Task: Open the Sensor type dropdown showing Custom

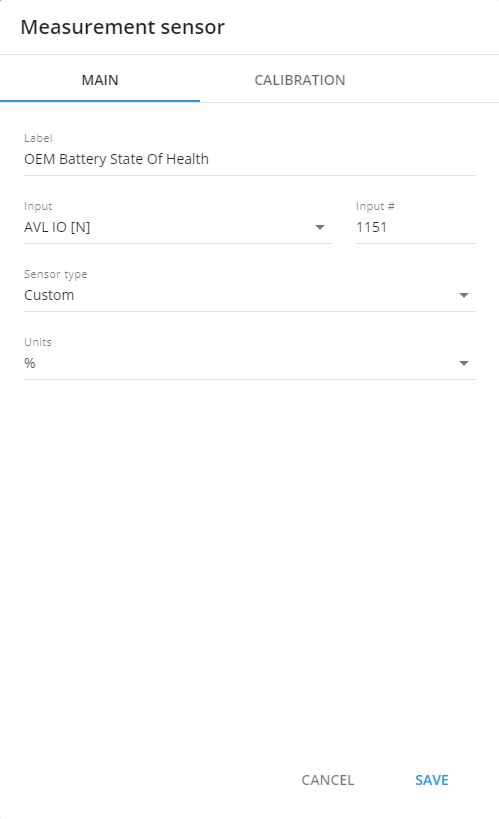Action: pyautogui.click(x=250, y=295)
